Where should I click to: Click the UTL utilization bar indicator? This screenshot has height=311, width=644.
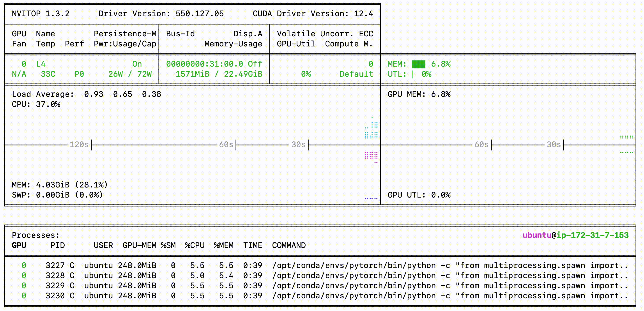pyautogui.click(x=413, y=74)
